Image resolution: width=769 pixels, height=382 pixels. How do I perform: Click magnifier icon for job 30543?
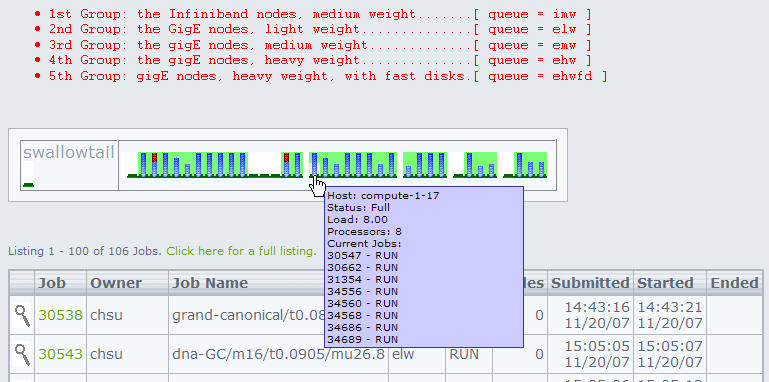pyautogui.click(x=22, y=354)
